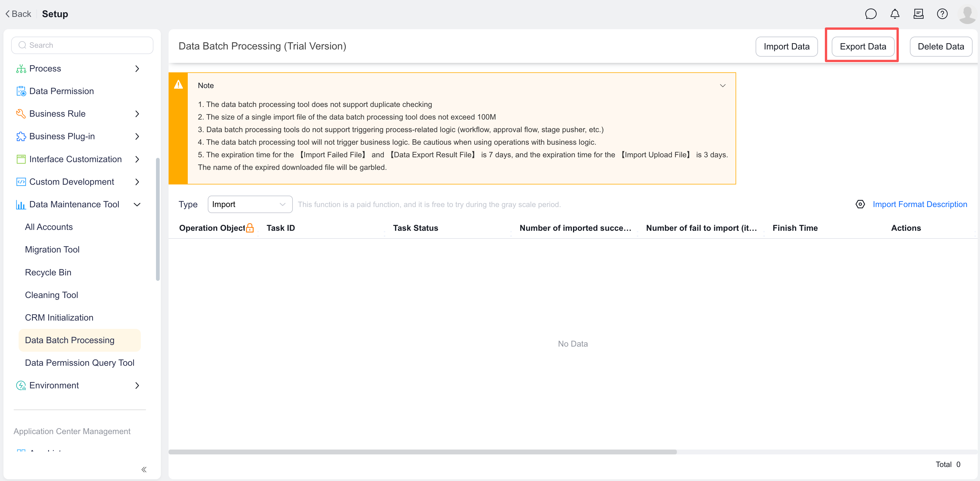Expand the Business Plug-in chevron
Image resolution: width=980 pixels, height=481 pixels.
[x=137, y=136]
